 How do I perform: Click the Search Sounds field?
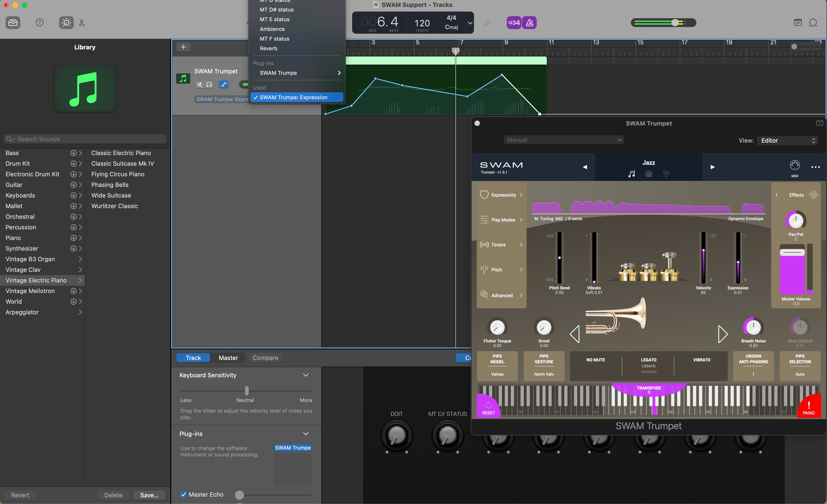85,139
